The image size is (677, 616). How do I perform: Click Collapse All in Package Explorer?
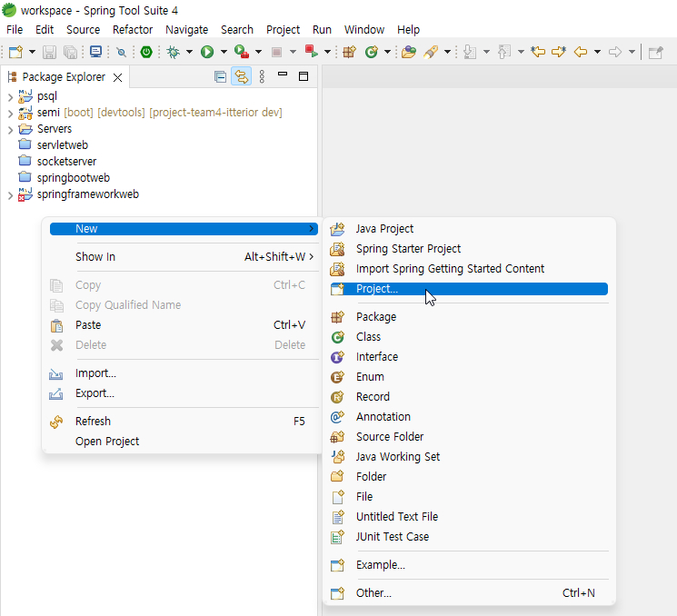220,77
